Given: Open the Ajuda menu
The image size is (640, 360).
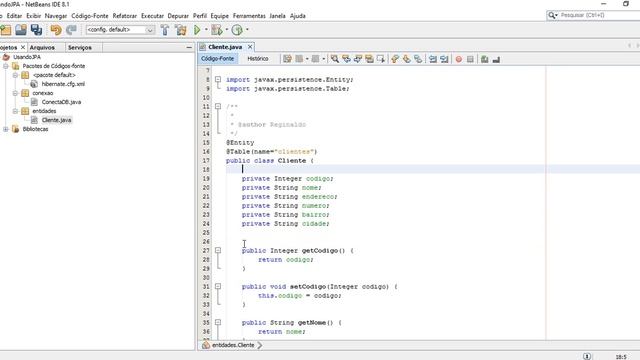Looking at the screenshot, I should [x=298, y=16].
